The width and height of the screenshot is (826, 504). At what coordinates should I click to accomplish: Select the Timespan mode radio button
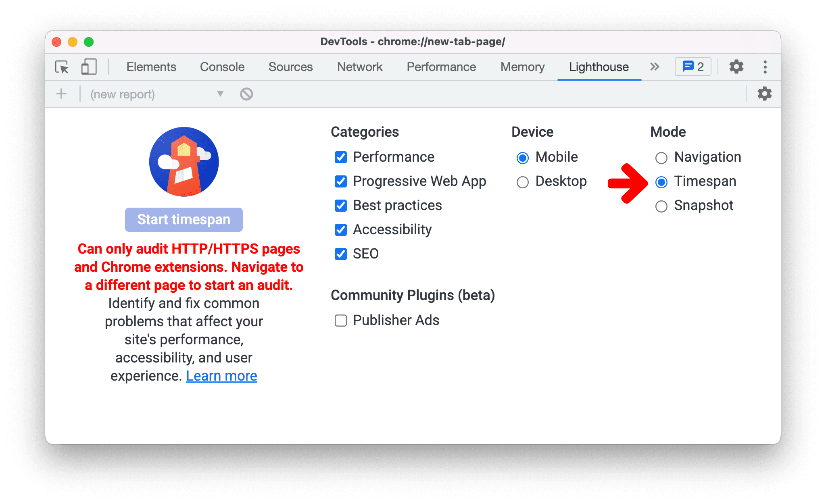point(661,181)
